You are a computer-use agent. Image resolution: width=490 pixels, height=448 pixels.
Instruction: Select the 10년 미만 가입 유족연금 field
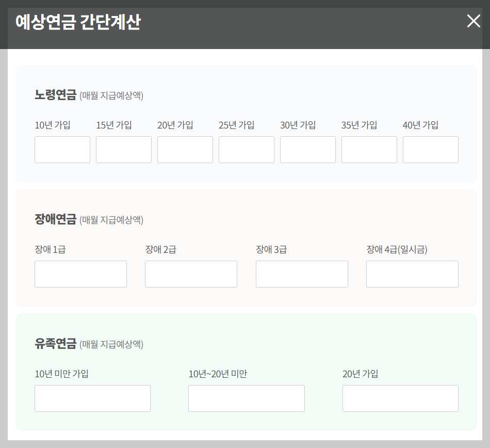tap(92, 398)
